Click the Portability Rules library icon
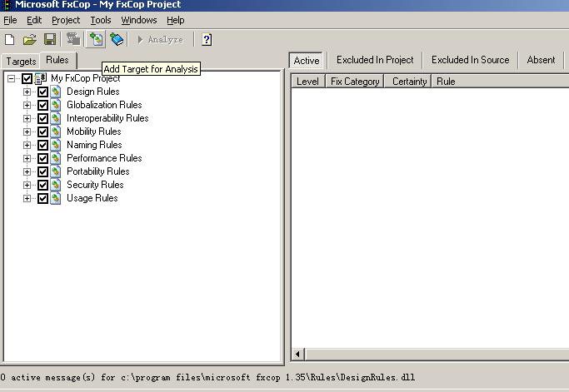 [55, 171]
